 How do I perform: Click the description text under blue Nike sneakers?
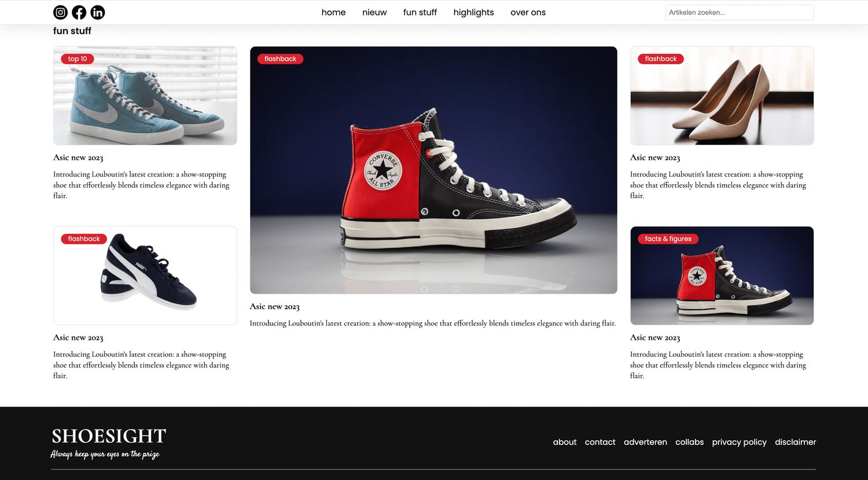click(x=141, y=185)
